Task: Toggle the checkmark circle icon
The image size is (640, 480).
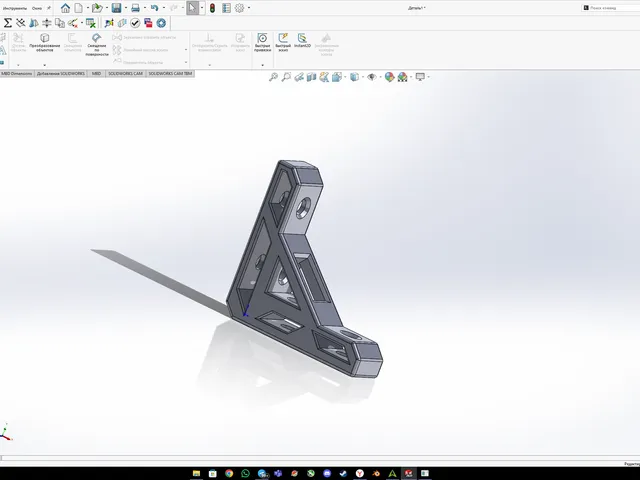Action: click(135, 23)
